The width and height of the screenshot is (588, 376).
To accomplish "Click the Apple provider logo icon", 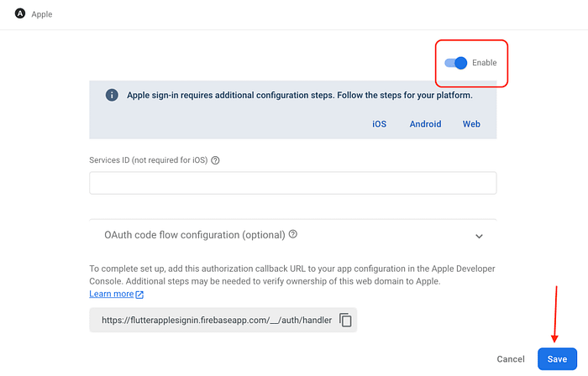I will coord(20,14).
